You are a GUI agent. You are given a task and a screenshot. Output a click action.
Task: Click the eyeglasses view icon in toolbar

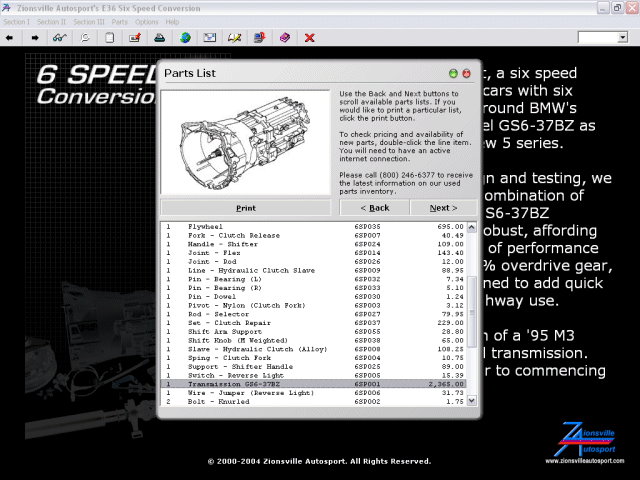(x=60, y=38)
